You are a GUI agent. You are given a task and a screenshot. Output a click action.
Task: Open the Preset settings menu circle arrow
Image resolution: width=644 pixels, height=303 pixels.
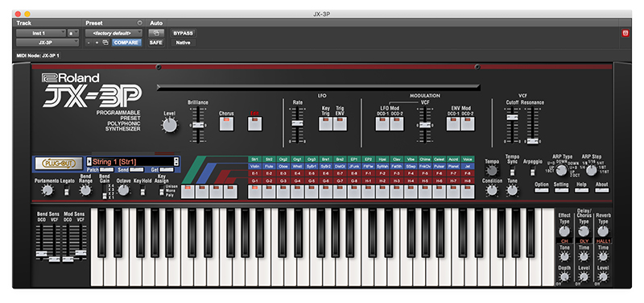(139, 23)
